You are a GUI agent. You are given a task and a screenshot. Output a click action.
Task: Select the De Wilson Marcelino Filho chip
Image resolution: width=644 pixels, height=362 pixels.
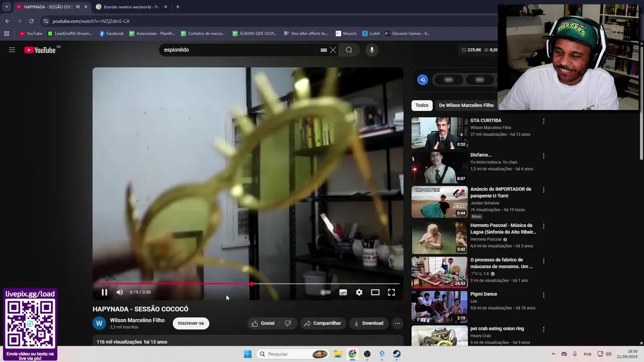pos(466,106)
